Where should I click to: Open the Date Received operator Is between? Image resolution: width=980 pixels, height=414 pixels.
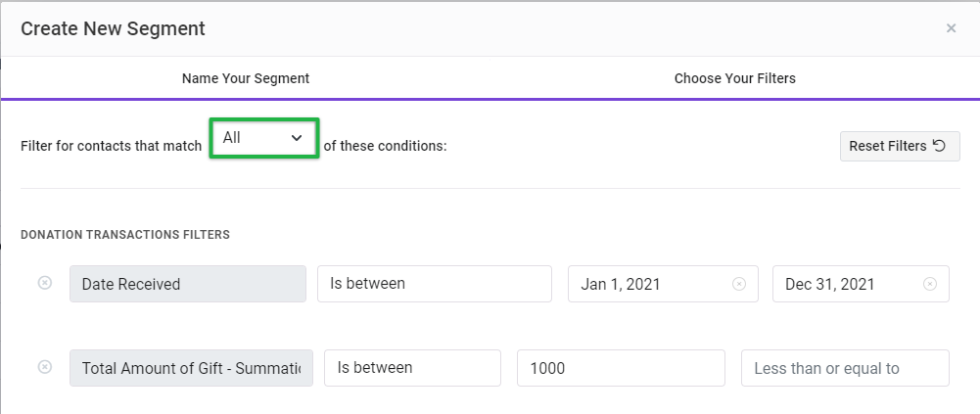[x=435, y=284]
